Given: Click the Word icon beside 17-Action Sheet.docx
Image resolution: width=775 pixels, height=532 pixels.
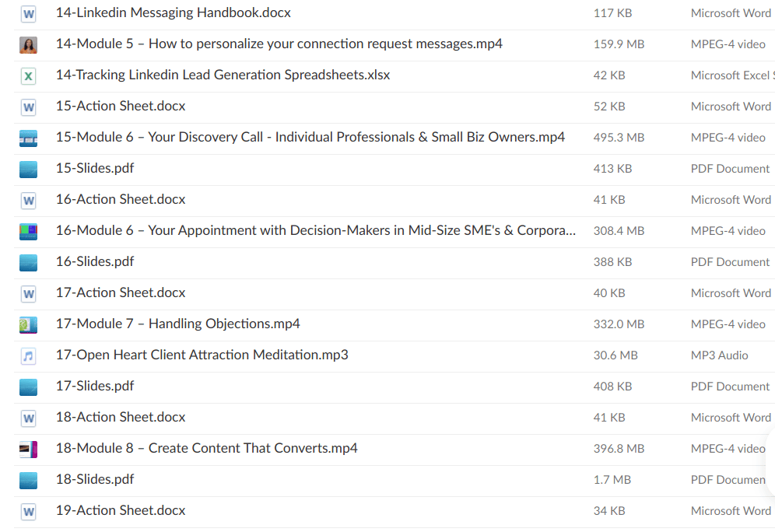Looking at the screenshot, I should 29,293.
